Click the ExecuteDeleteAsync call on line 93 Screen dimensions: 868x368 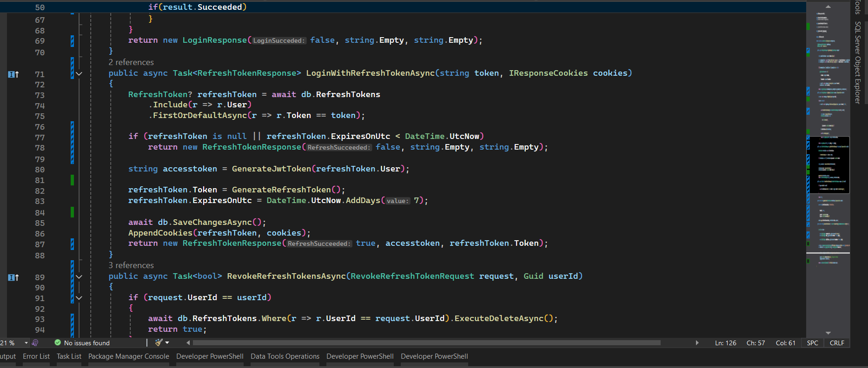point(499,318)
